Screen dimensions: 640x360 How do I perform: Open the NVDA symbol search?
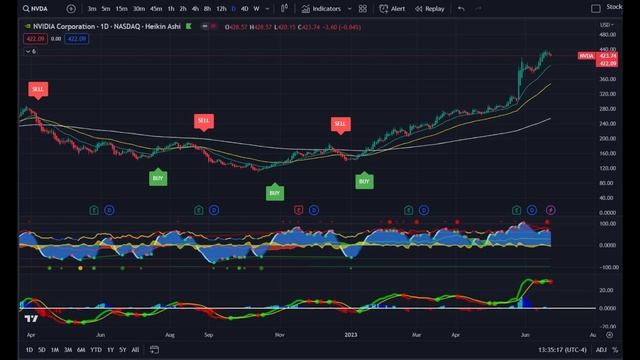click(x=36, y=9)
